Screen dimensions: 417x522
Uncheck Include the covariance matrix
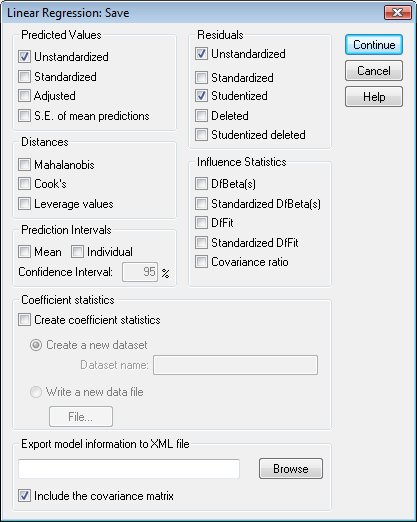(x=24, y=496)
